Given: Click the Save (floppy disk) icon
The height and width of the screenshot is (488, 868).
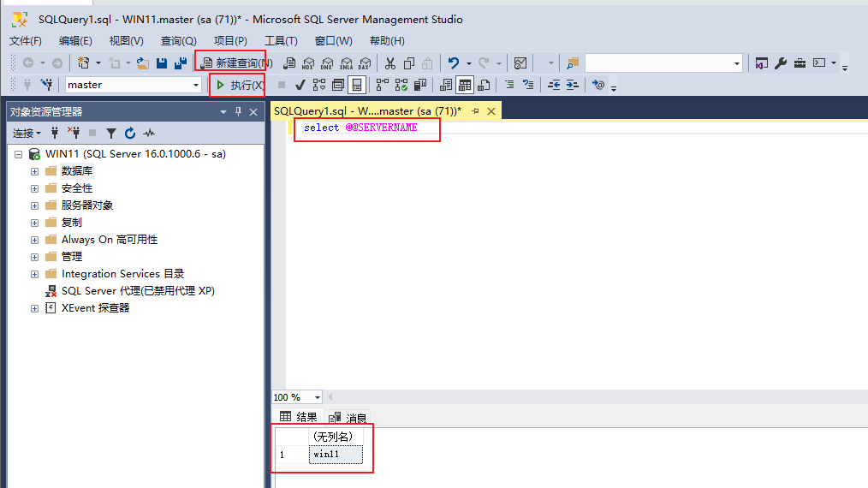Looking at the screenshot, I should click(162, 63).
